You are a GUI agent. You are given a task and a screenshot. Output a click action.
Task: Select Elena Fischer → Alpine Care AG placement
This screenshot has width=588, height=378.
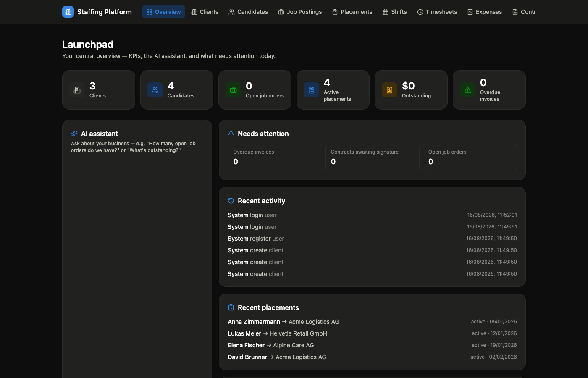coord(372,345)
